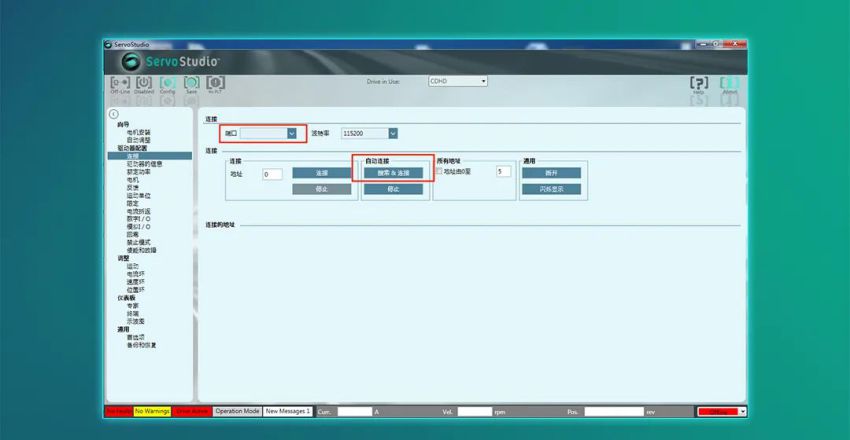Image resolution: width=850 pixels, height=440 pixels.
Task: Click the Off-Line toolbar icon
Action: 120,84
